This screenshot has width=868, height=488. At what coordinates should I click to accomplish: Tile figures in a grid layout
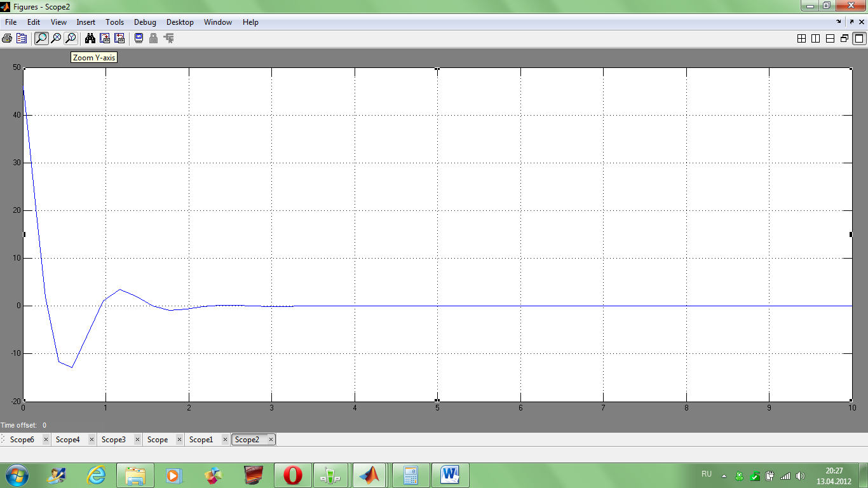click(802, 38)
